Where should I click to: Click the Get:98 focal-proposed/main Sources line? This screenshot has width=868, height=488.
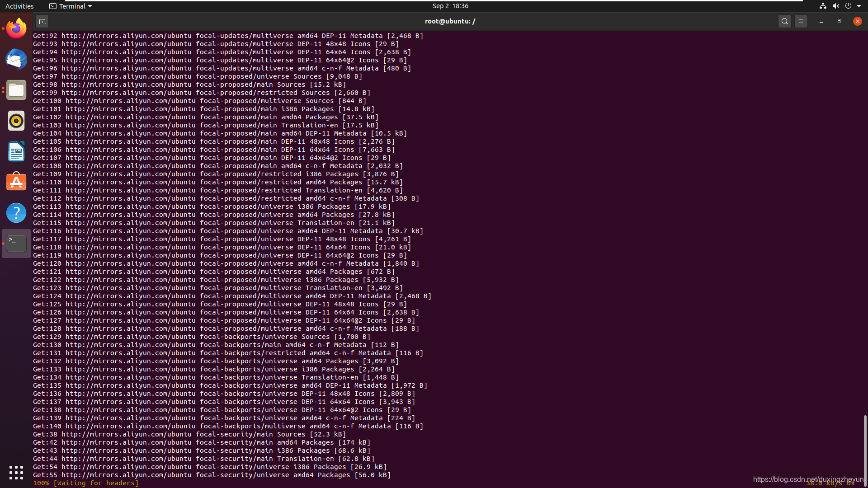[189, 84]
